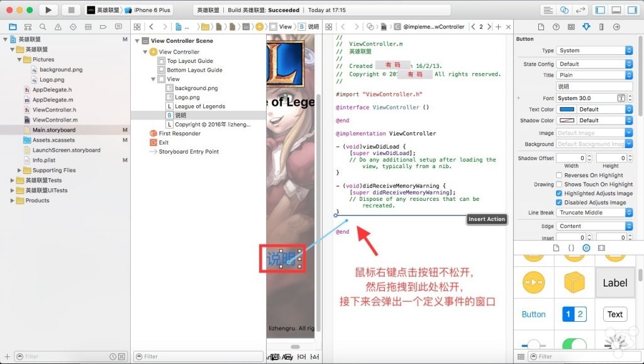Click the button Title text field

pyautogui.click(x=594, y=87)
